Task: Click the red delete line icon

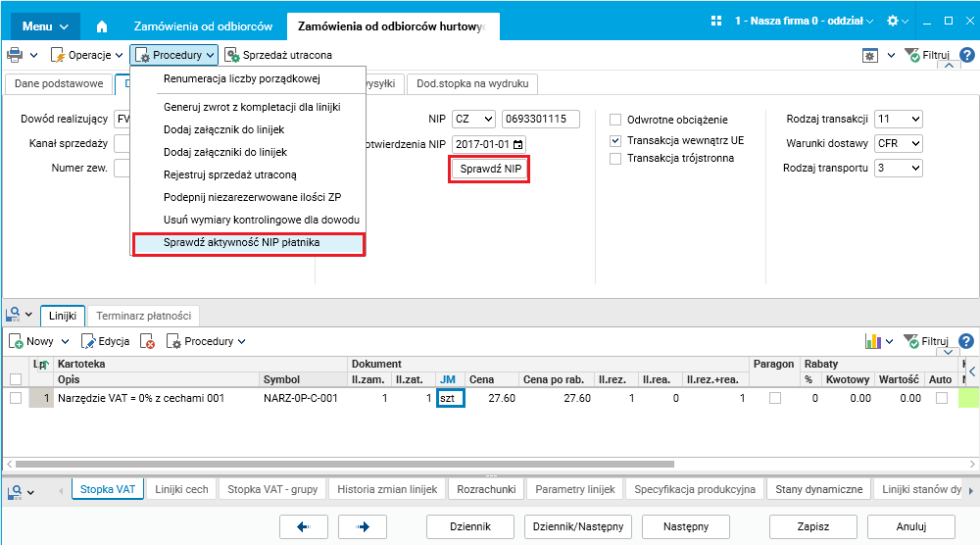Action: (148, 341)
